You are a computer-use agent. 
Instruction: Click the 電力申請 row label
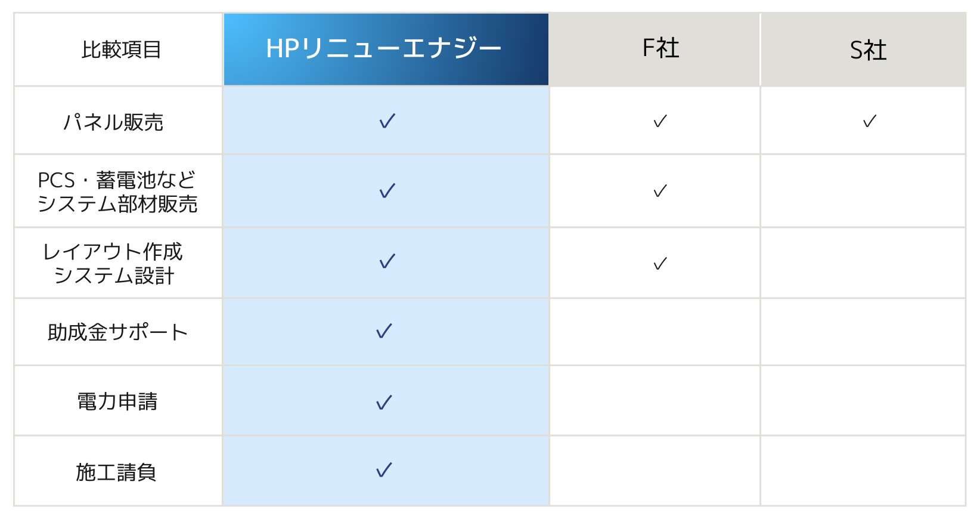click(x=117, y=401)
